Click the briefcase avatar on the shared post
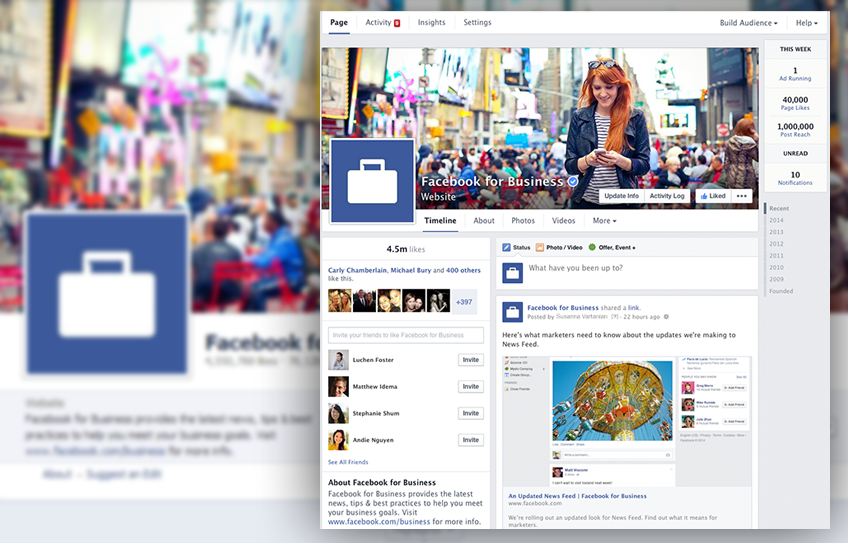 click(512, 312)
